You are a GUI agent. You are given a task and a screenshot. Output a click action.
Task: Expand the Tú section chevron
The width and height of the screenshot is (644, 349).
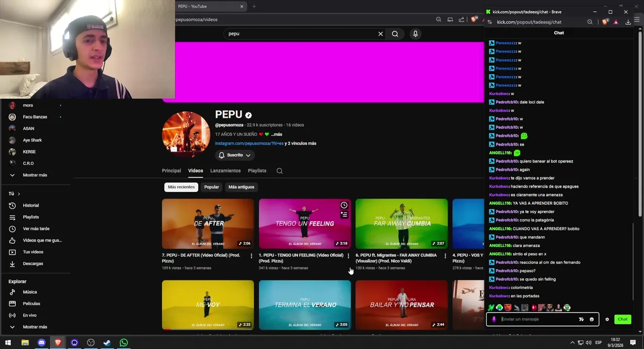(19, 194)
